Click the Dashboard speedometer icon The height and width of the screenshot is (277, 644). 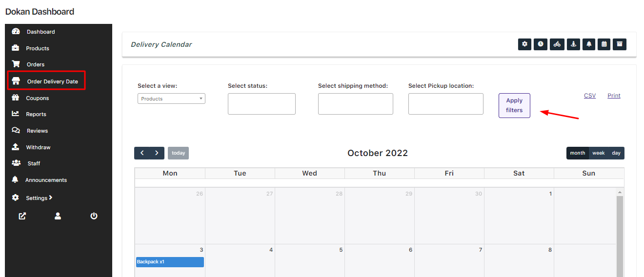[16, 32]
